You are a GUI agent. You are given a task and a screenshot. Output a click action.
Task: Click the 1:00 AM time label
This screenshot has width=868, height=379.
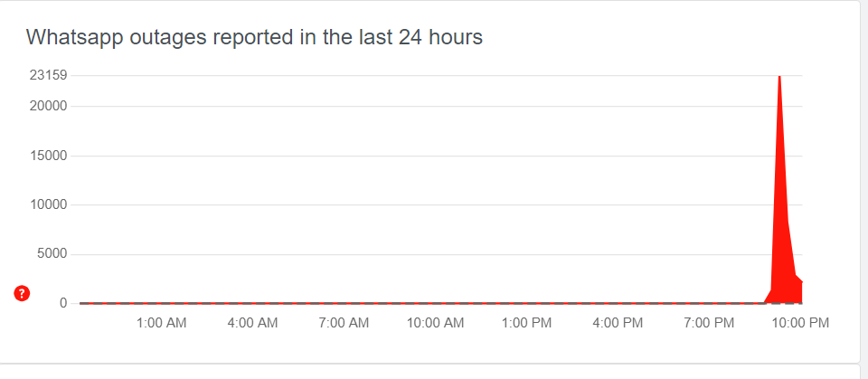pos(162,323)
